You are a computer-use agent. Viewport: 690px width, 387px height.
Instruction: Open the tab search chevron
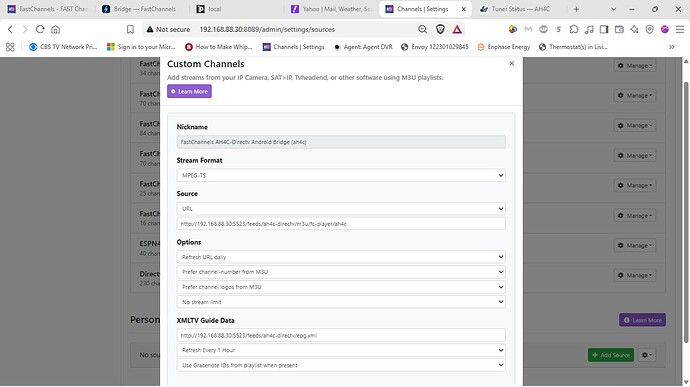click(x=613, y=9)
